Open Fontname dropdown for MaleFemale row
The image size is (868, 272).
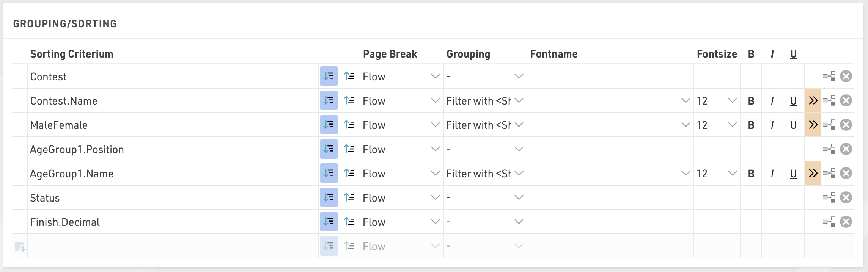point(610,125)
